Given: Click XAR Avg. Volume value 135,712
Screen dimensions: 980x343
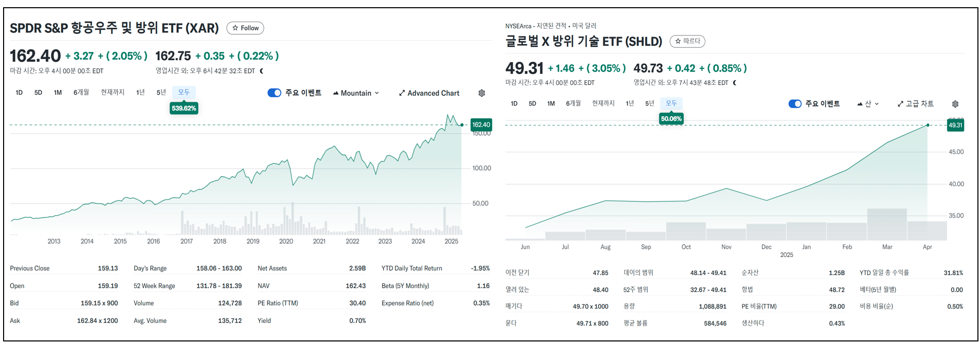Looking at the screenshot, I should coord(230,321).
